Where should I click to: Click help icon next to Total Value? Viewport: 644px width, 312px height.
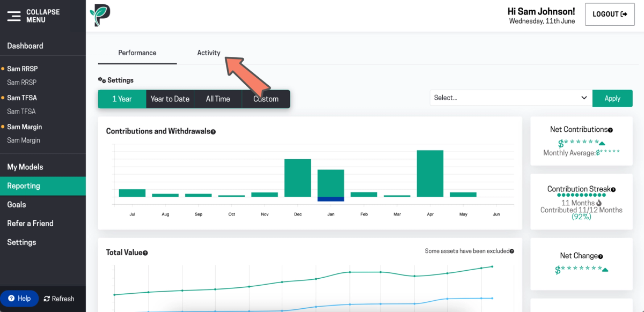(145, 253)
